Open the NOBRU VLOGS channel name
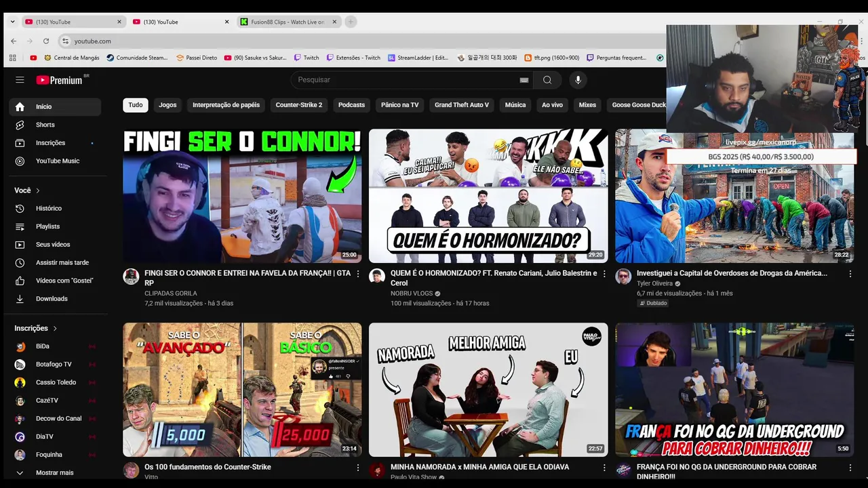This screenshot has width=868, height=488. [x=412, y=293]
